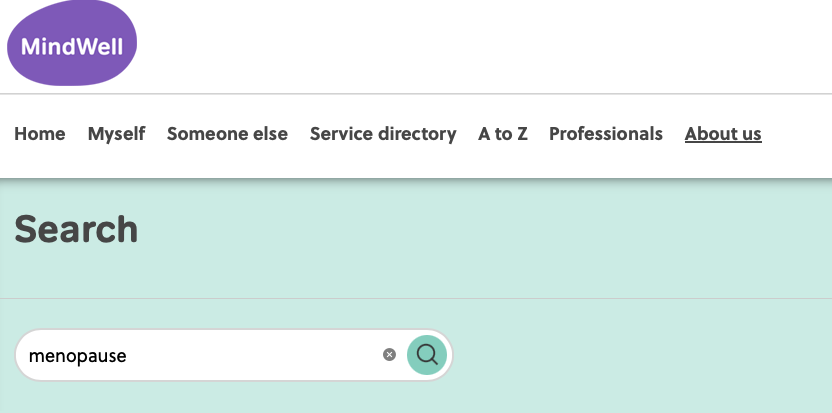This screenshot has height=413, width=832.
Task: Click the empty space in the search box
Action: 260,355
